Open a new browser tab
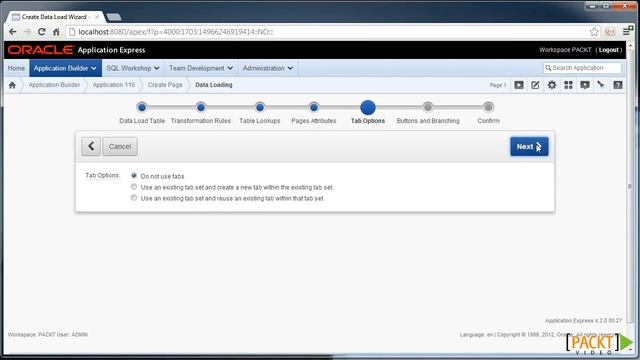The height and width of the screenshot is (360, 640). tap(113, 17)
